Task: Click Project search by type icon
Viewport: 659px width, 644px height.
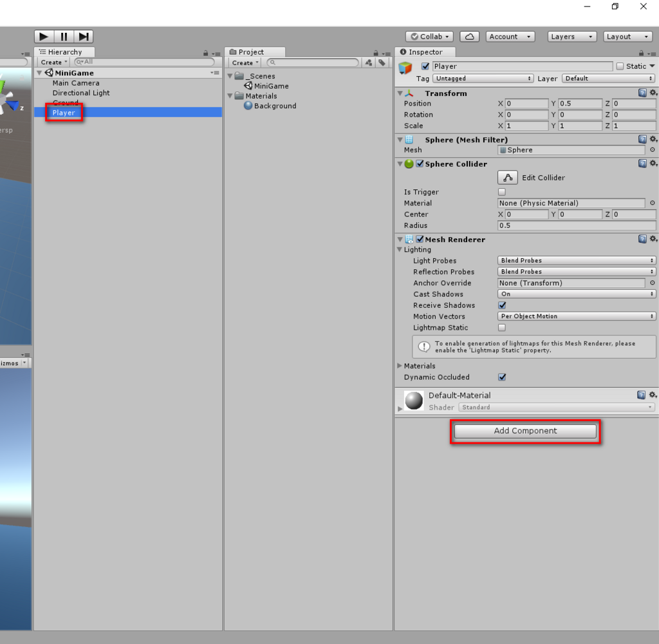Action: click(369, 62)
